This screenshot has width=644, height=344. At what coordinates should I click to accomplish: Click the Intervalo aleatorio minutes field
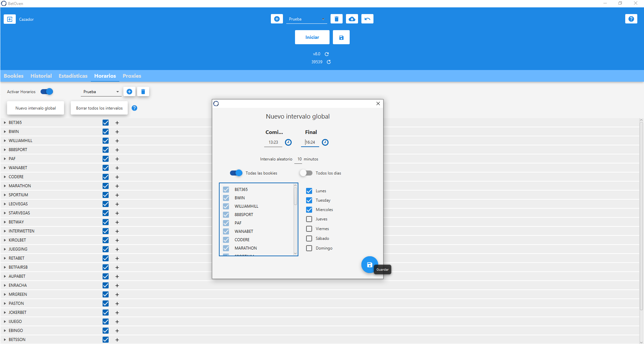pos(299,159)
